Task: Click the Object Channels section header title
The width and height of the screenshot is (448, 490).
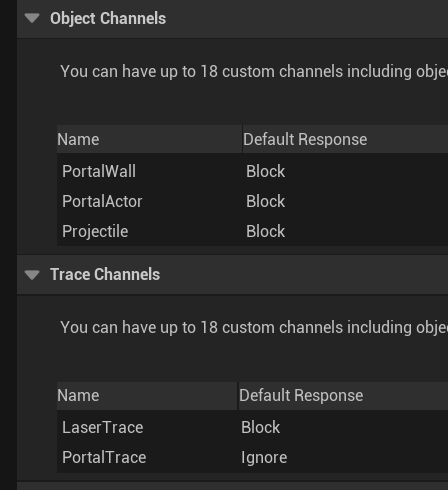Action: click(108, 18)
